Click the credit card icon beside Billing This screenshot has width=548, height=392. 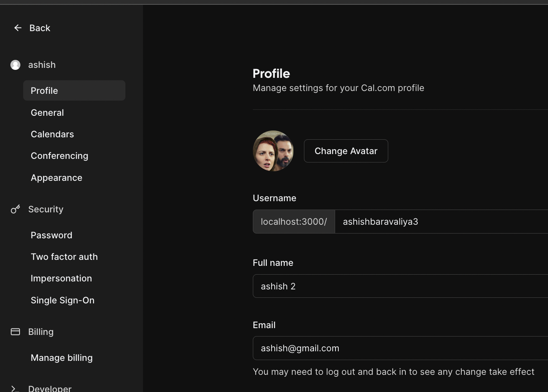click(15, 332)
